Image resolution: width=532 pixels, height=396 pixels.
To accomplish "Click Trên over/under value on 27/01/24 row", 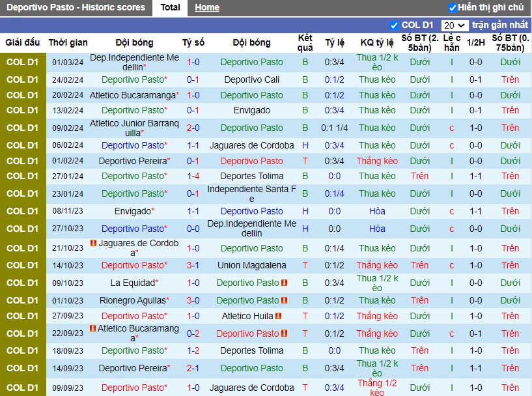I will pos(420,176).
